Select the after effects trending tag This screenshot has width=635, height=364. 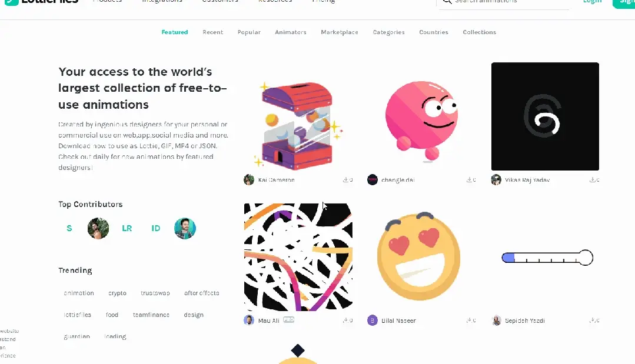pyautogui.click(x=202, y=293)
